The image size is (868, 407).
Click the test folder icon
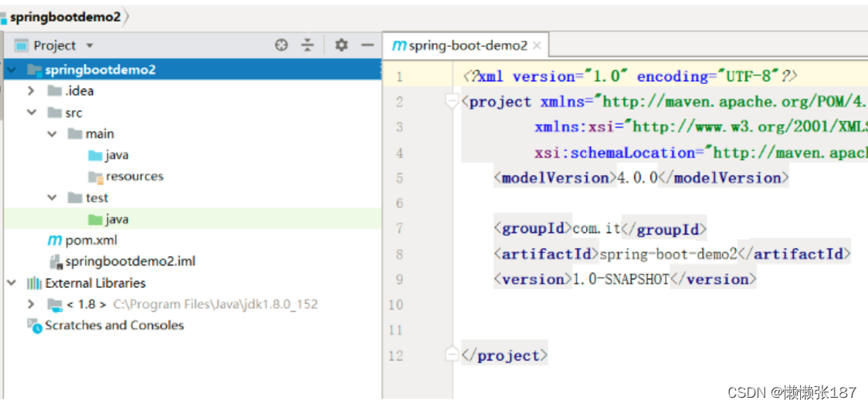[x=75, y=198]
